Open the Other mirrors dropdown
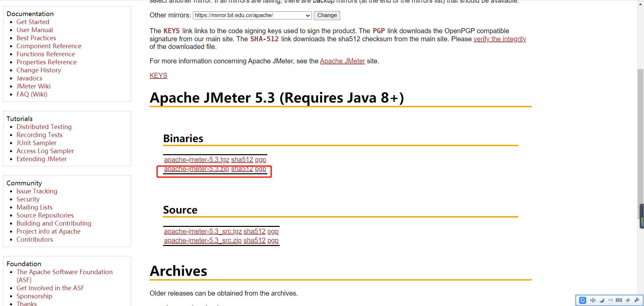The height and width of the screenshot is (306, 644). 252,15
